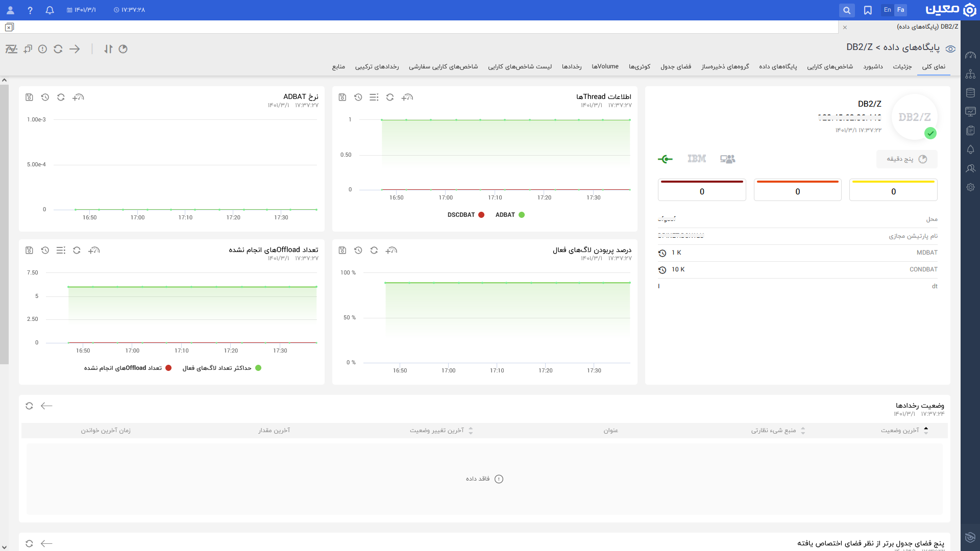Open the شاخص‌های کارایی tab
The width and height of the screenshot is (980, 551).
829,67
